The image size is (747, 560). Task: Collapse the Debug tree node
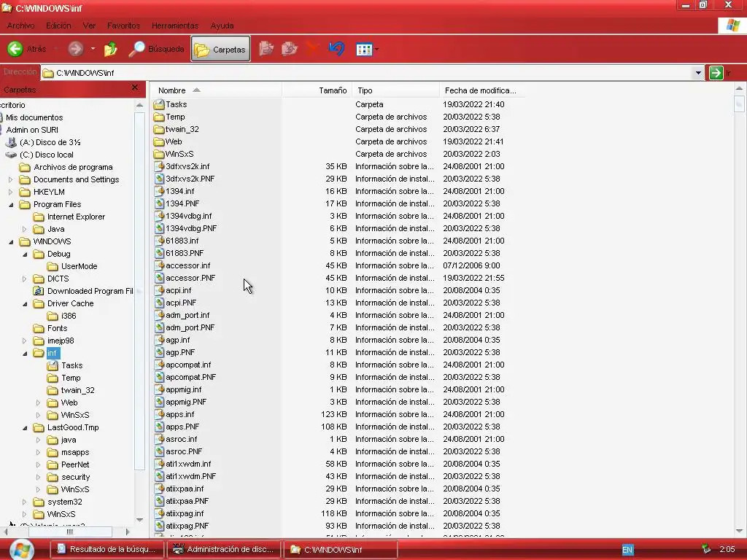click(24, 254)
